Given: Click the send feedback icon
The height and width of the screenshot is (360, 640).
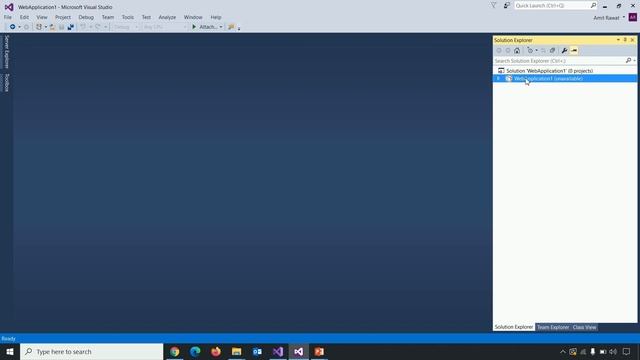Looking at the screenshot, I should coord(507,5).
